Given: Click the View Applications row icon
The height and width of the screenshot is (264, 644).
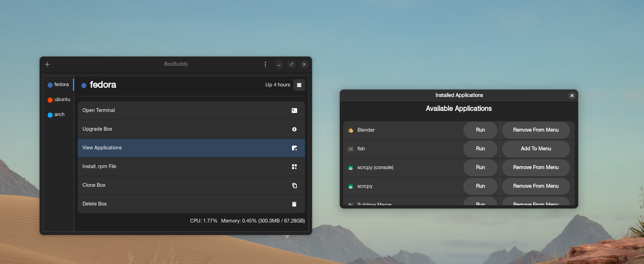Looking at the screenshot, I should coord(294,148).
